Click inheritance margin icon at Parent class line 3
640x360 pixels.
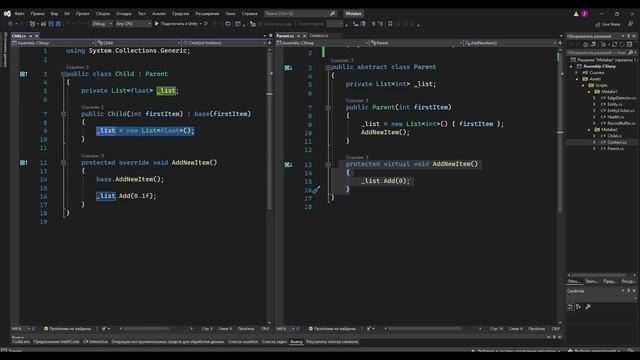point(288,67)
